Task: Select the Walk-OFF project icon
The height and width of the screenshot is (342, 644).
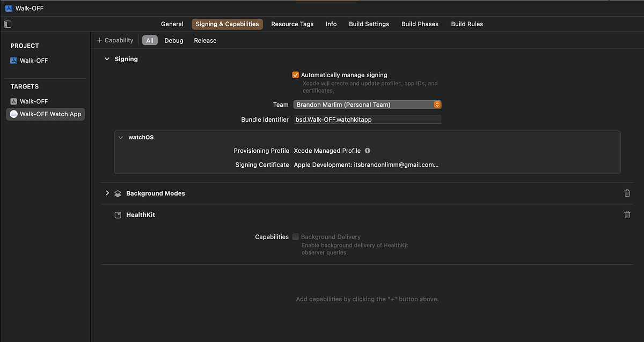Action: 14,60
